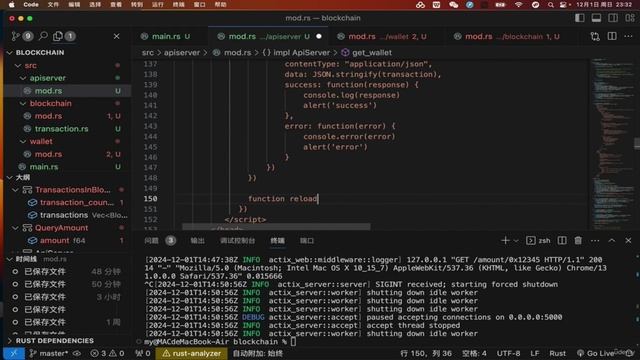The width and height of the screenshot is (640, 360).
Task: Collapse 大纲 outline section
Action: [x=10, y=177]
